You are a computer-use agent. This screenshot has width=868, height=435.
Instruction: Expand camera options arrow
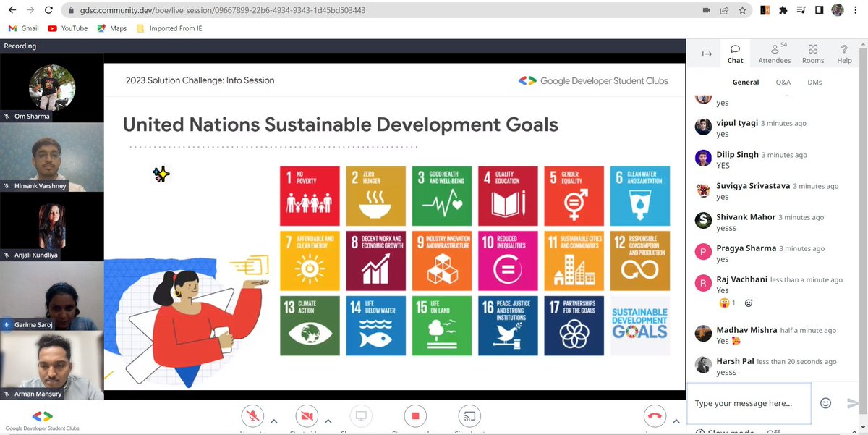[328, 420]
